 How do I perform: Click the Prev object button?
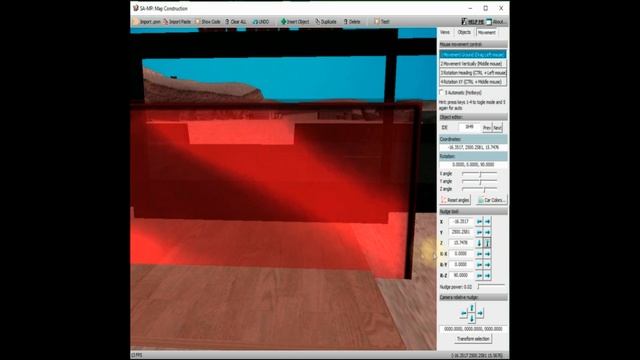(487, 128)
